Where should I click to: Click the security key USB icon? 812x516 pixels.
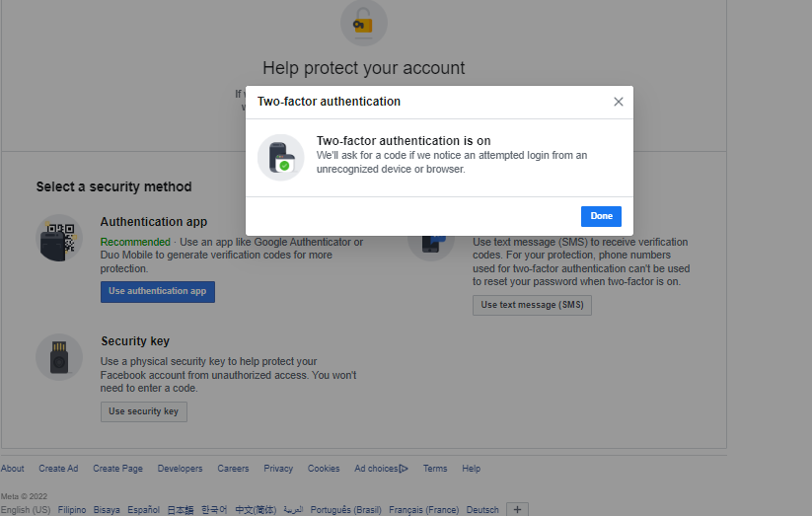[x=59, y=356]
